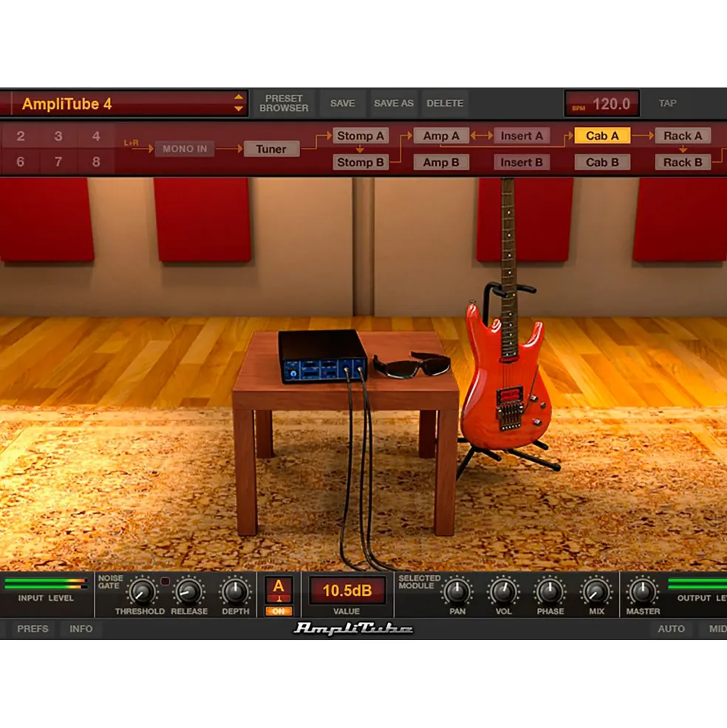Open the Amp A module
Image resolution: width=727 pixels, height=728 pixels.
pyautogui.click(x=441, y=136)
